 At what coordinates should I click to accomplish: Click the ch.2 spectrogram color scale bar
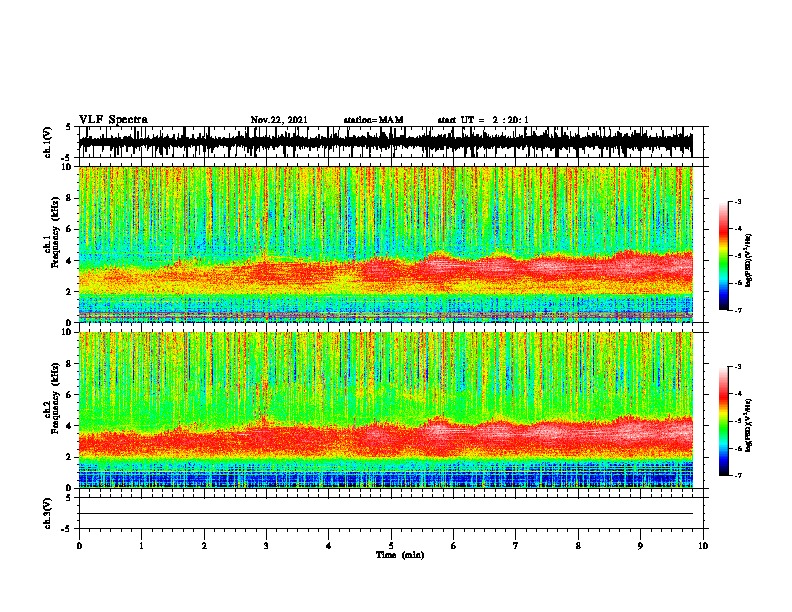point(723,421)
